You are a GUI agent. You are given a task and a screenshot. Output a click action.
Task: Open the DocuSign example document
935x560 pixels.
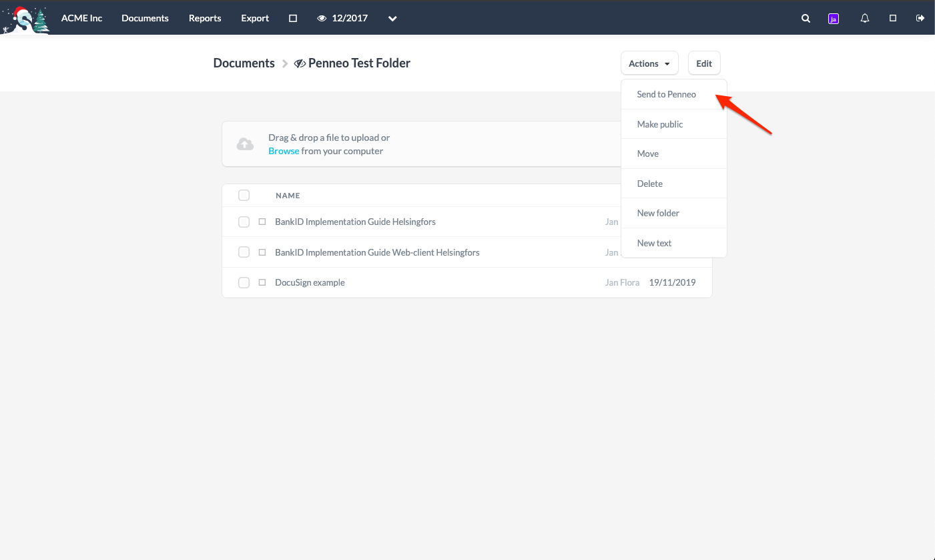(x=310, y=282)
